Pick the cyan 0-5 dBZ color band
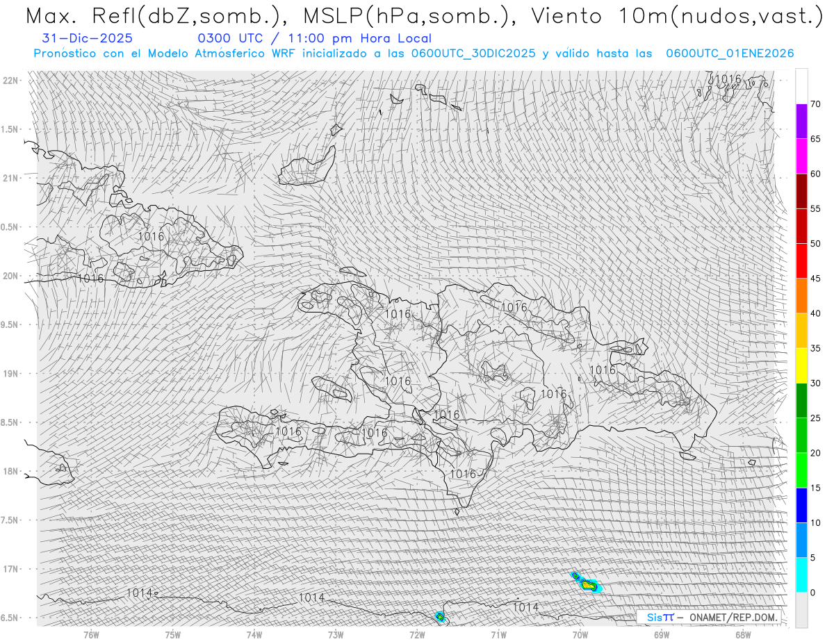The image size is (834, 644). [801, 575]
